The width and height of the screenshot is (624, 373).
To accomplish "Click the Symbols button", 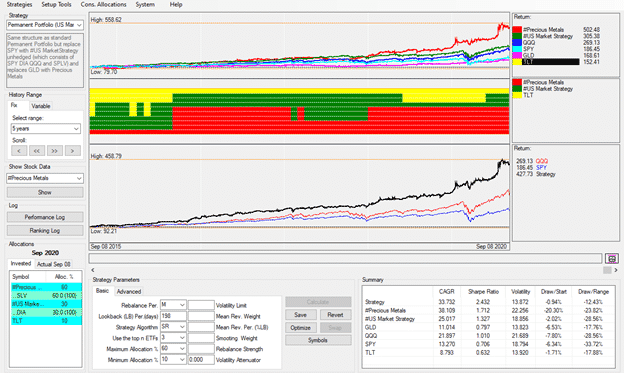I will (318, 340).
